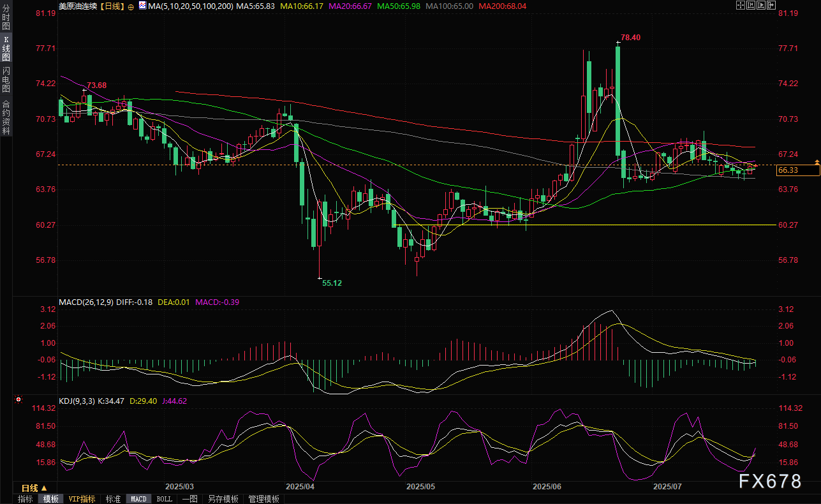Image resolution: width=821 pixels, height=504 pixels.
Task: Open the 合约资料 side tab
Action: point(6,117)
